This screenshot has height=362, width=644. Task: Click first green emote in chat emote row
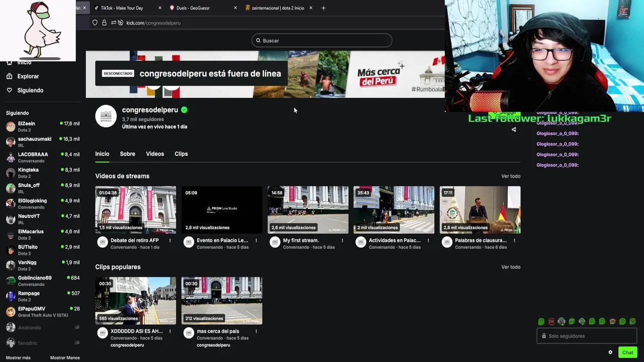click(x=541, y=321)
